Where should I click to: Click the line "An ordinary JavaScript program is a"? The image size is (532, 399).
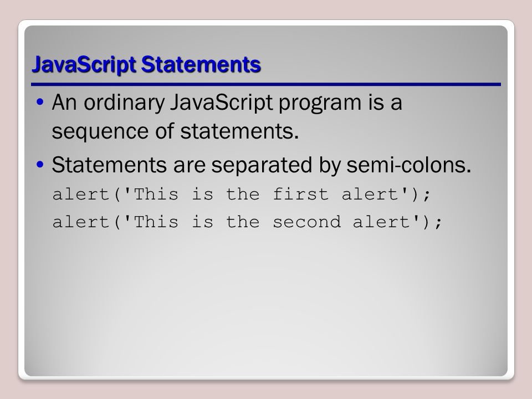pyautogui.click(x=227, y=103)
